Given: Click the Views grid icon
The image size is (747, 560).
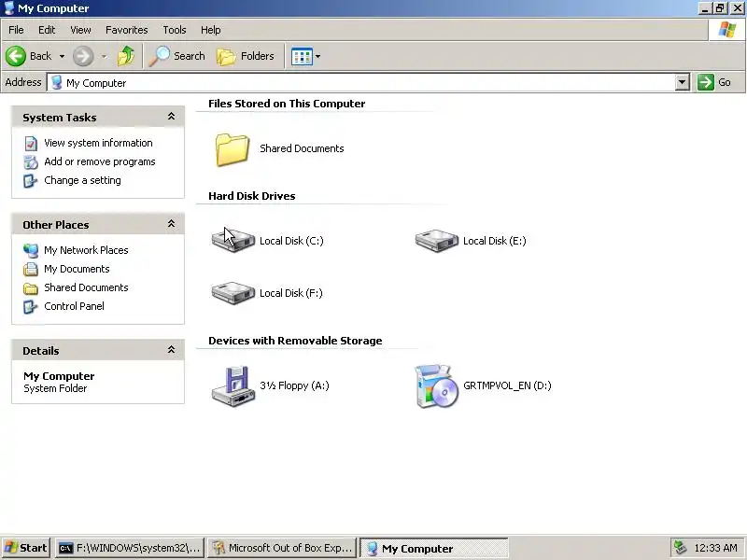Looking at the screenshot, I should point(302,57).
